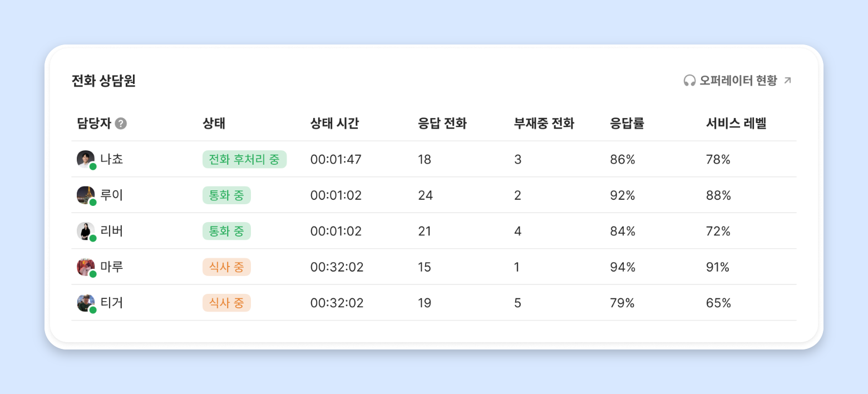Click the 전화 상담원 panel title

point(103,81)
